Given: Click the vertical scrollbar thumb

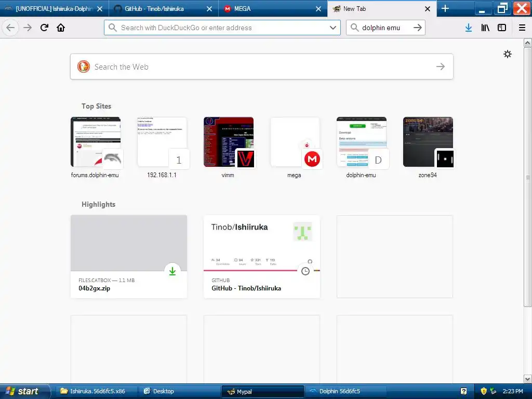Looking at the screenshot, I should pos(527,177).
